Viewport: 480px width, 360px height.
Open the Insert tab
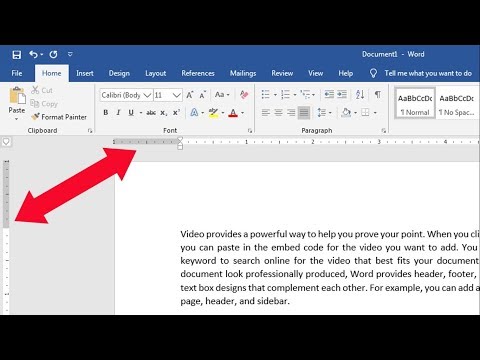click(85, 73)
